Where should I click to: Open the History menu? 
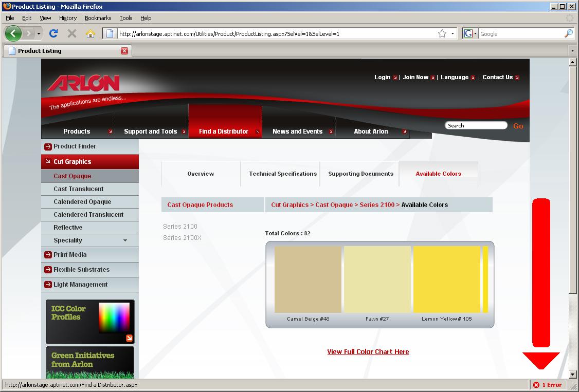[x=68, y=18]
